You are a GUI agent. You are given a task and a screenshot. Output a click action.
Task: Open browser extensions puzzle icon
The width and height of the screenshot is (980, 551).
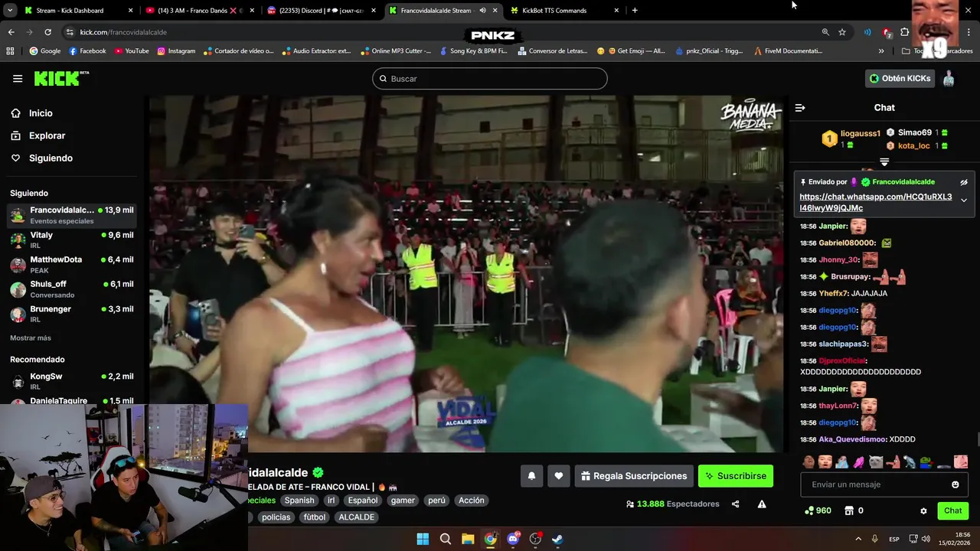coord(905,32)
